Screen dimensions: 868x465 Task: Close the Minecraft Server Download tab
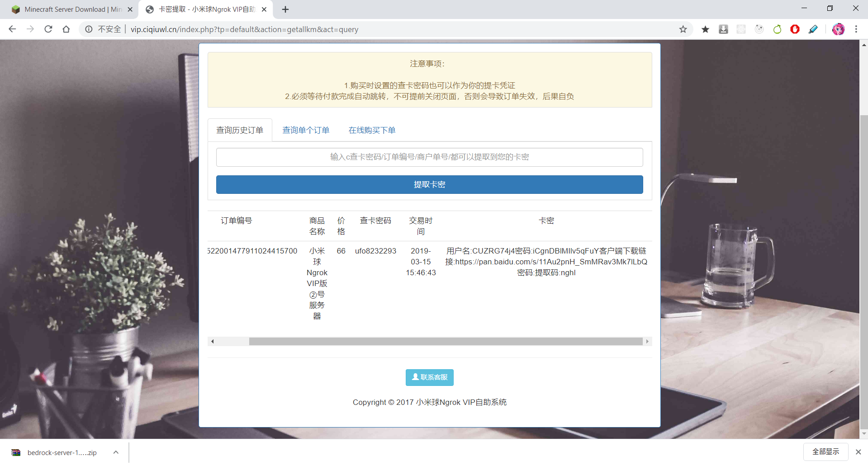130,9
